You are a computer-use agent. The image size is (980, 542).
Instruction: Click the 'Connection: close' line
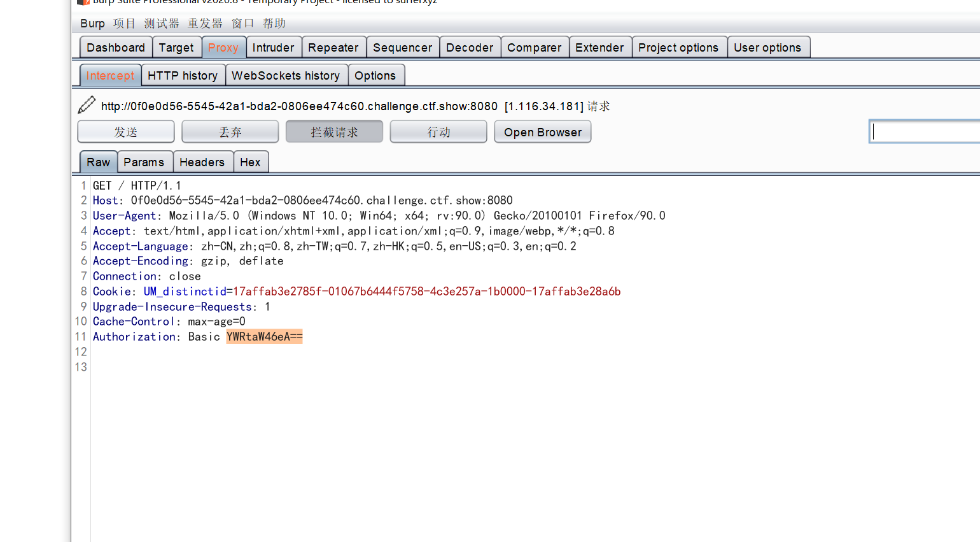pos(147,276)
